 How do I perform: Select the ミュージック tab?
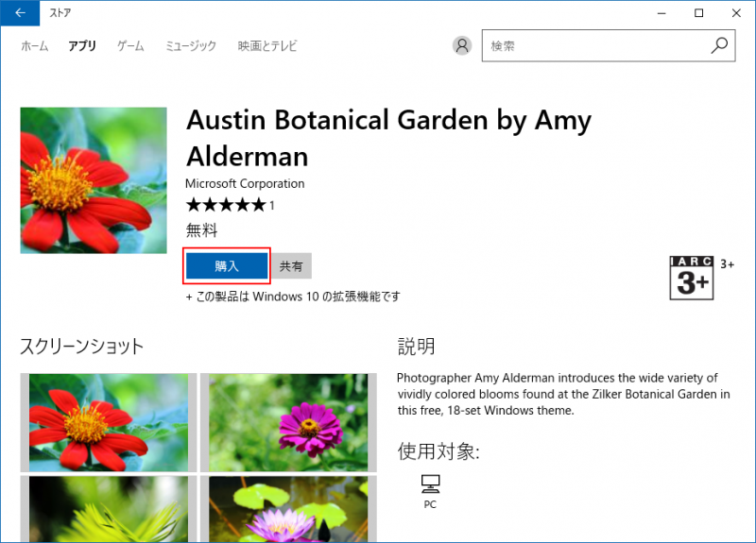click(191, 45)
